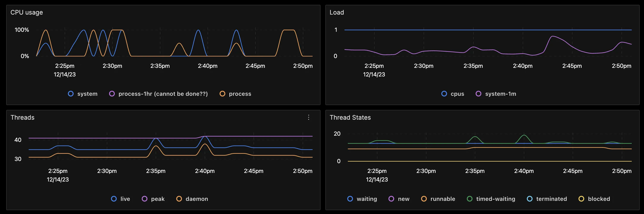Image resolution: width=644 pixels, height=214 pixels.
Task: Open the Threads panel kebab menu
Action: [308, 117]
